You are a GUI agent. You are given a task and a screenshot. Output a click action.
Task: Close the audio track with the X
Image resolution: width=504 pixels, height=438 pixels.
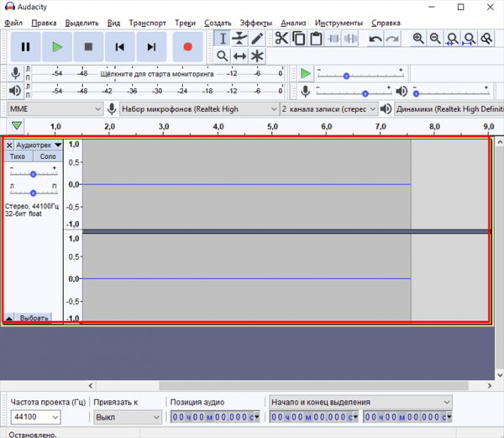(9, 145)
